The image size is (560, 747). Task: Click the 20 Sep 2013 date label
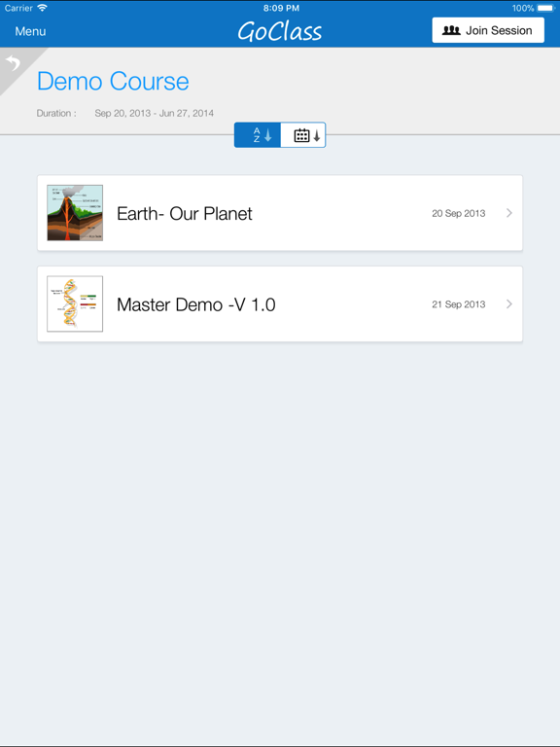(x=459, y=213)
